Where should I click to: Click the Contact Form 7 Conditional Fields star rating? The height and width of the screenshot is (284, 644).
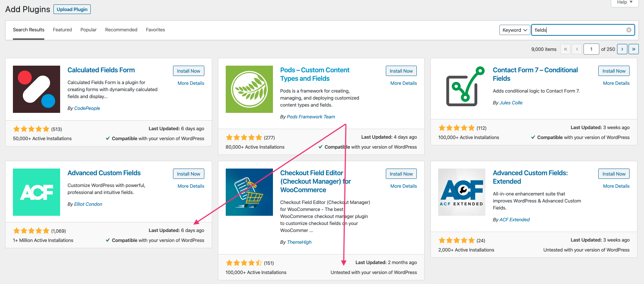(x=457, y=128)
